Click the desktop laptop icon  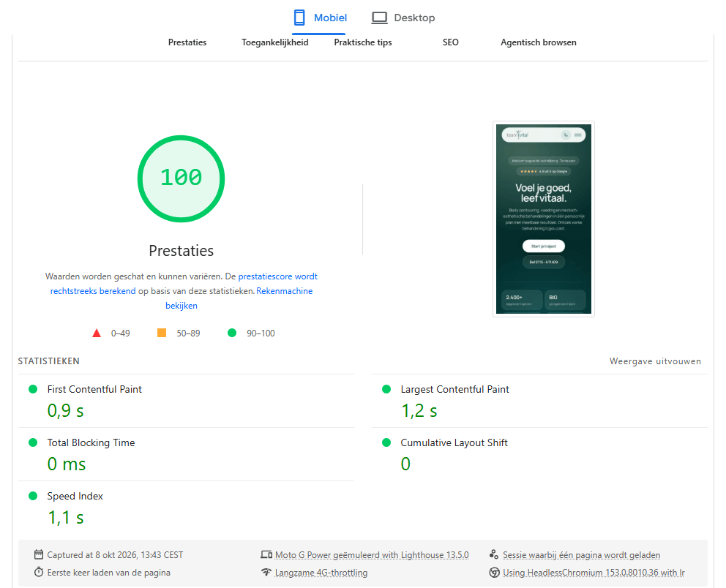[379, 18]
